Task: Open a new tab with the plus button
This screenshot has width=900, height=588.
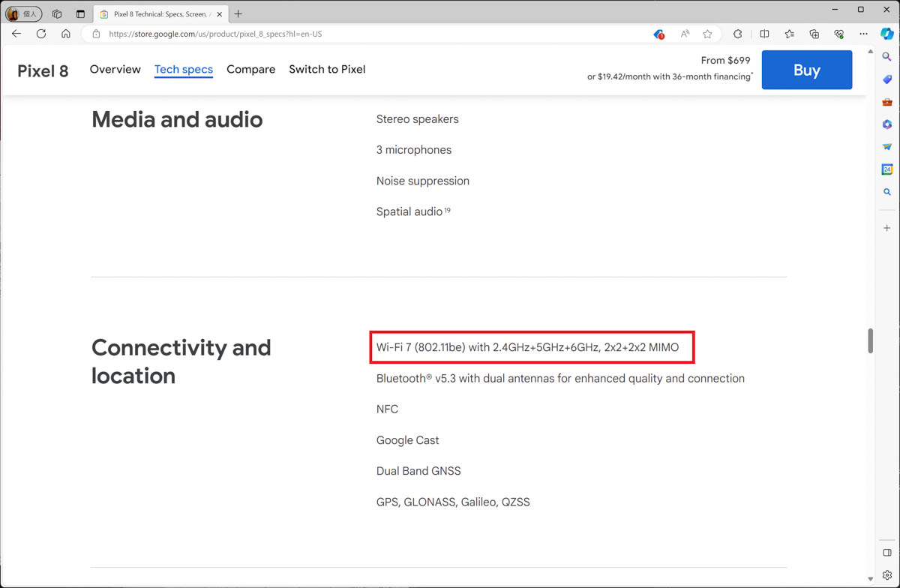Action: [238, 13]
